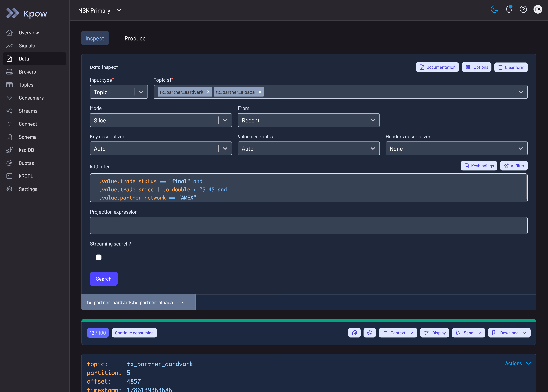
Task: Click the Search button
Action: coord(104,279)
